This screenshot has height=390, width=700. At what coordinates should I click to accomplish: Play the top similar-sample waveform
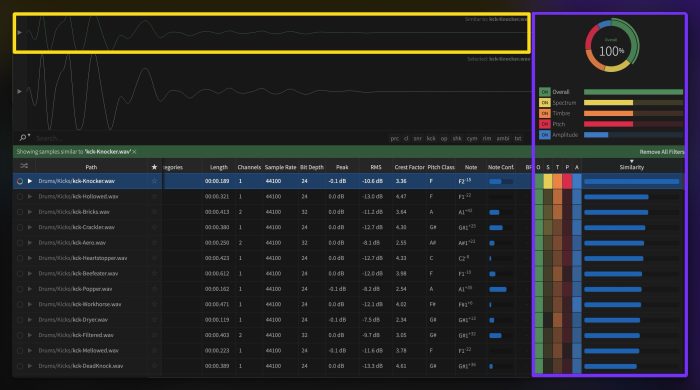[x=20, y=33]
